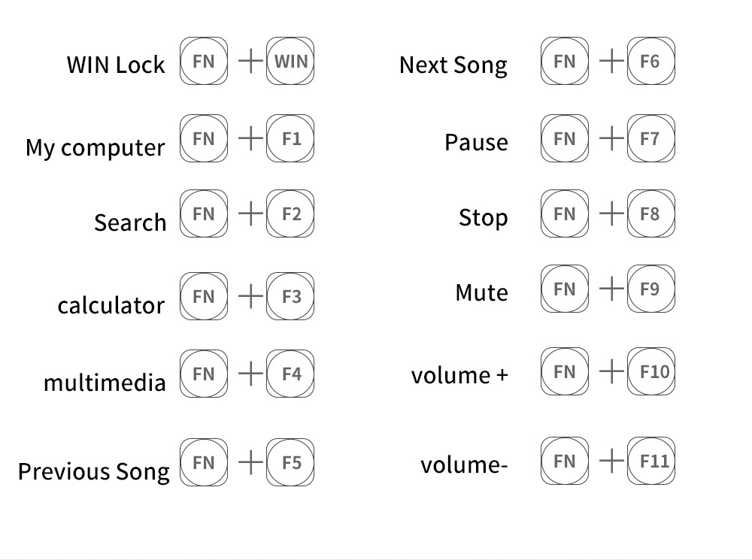Select the "Next Song" label

(x=453, y=65)
